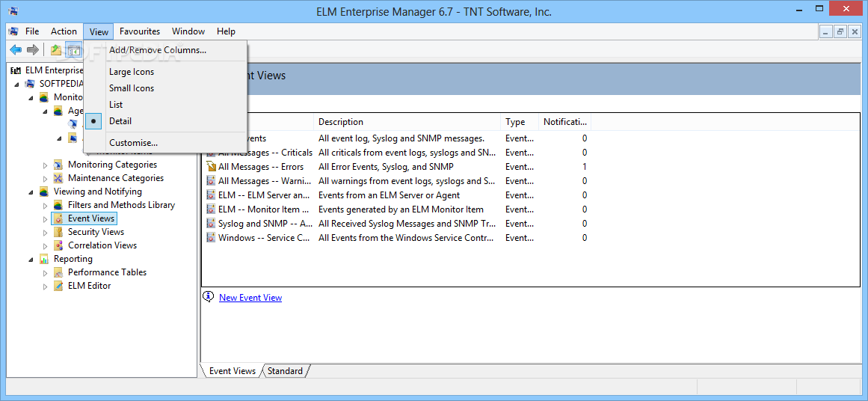Screen dimensions: 868x401
Task: Select the All Messages -- Criticals row
Action: [x=265, y=153]
